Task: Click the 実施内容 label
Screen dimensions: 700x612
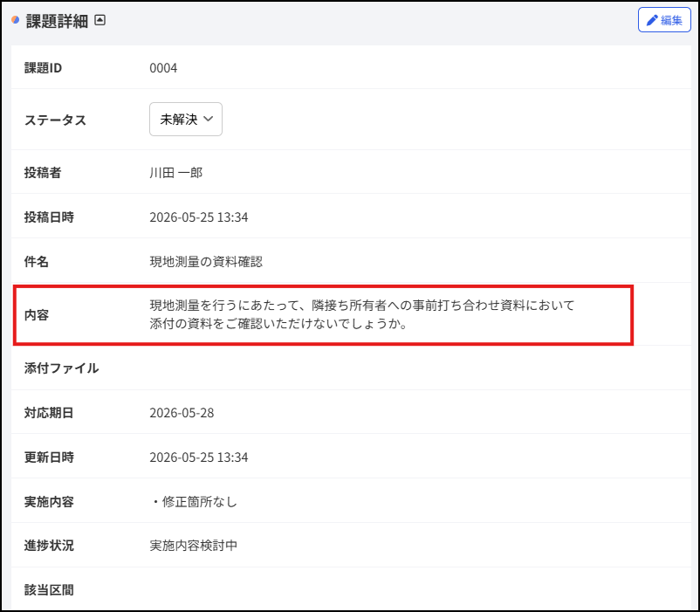Action: (49, 502)
